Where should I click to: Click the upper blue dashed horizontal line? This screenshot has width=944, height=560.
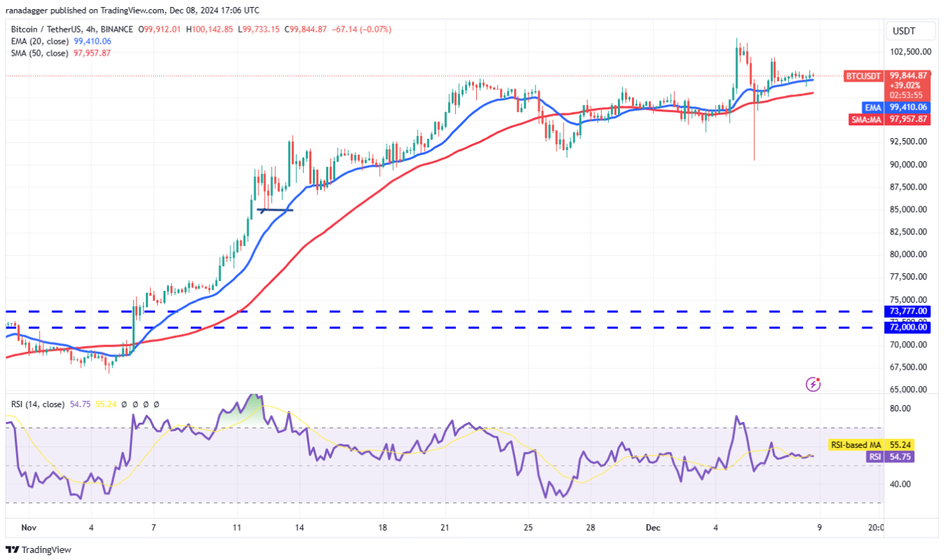coord(444,311)
